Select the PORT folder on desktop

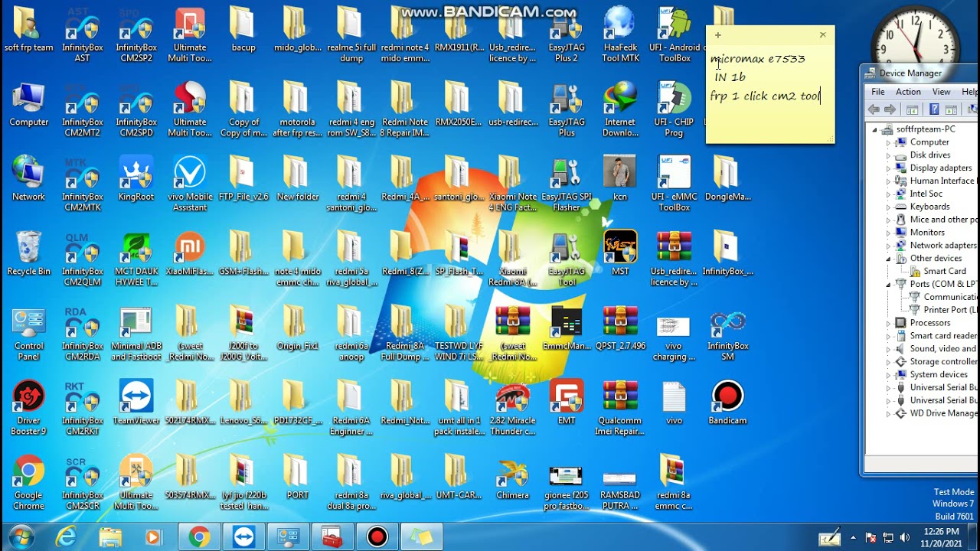297,477
